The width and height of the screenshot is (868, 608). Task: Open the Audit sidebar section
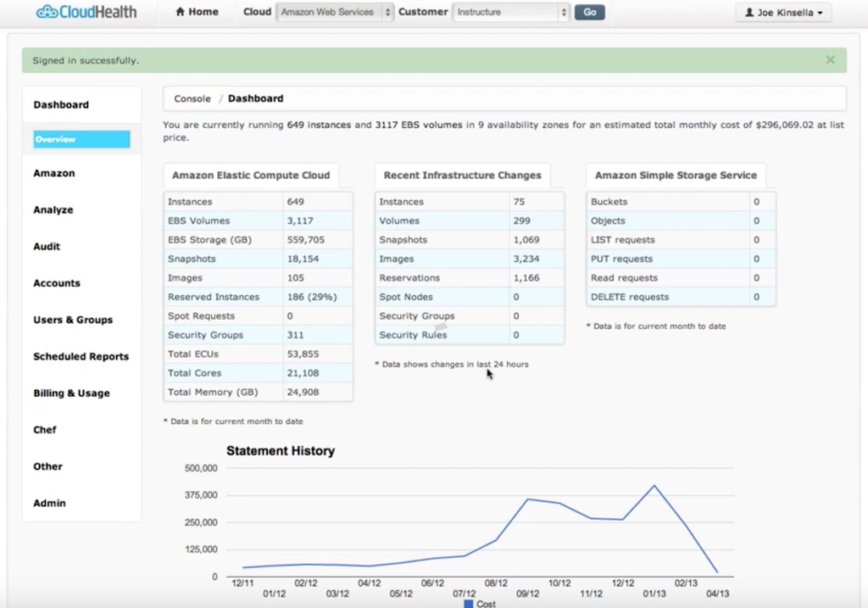[x=47, y=247]
